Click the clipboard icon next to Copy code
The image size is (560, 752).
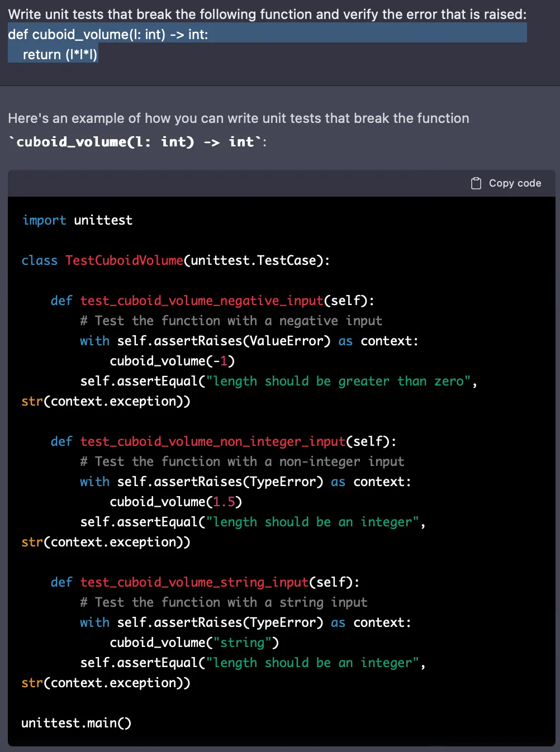coord(476,183)
